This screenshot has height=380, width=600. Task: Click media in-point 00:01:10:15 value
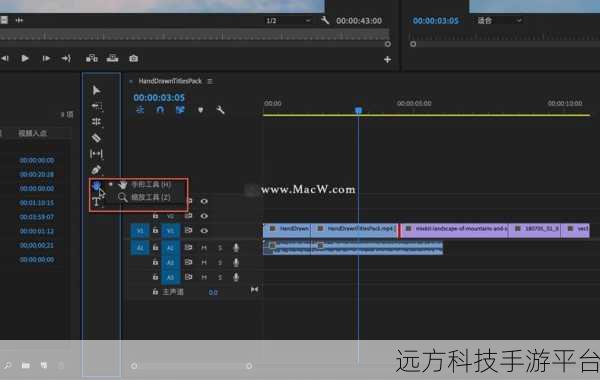[37, 203]
